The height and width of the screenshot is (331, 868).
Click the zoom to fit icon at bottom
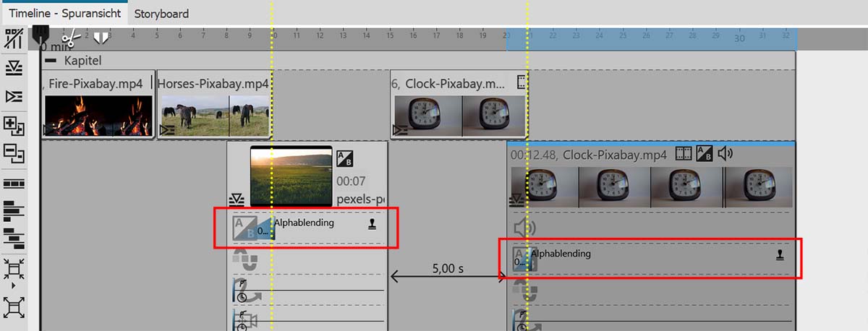point(14,308)
